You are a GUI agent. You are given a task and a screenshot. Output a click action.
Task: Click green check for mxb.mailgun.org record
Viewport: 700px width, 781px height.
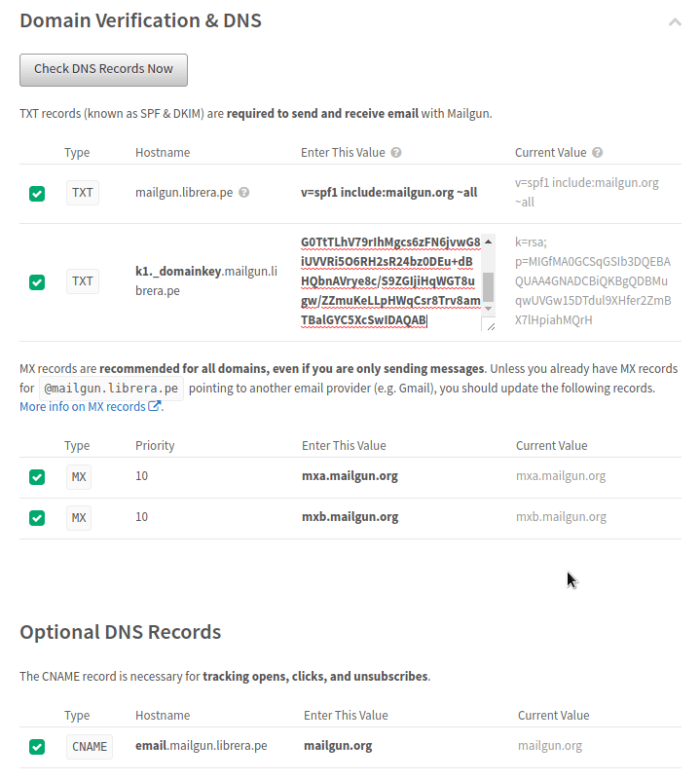point(37,517)
